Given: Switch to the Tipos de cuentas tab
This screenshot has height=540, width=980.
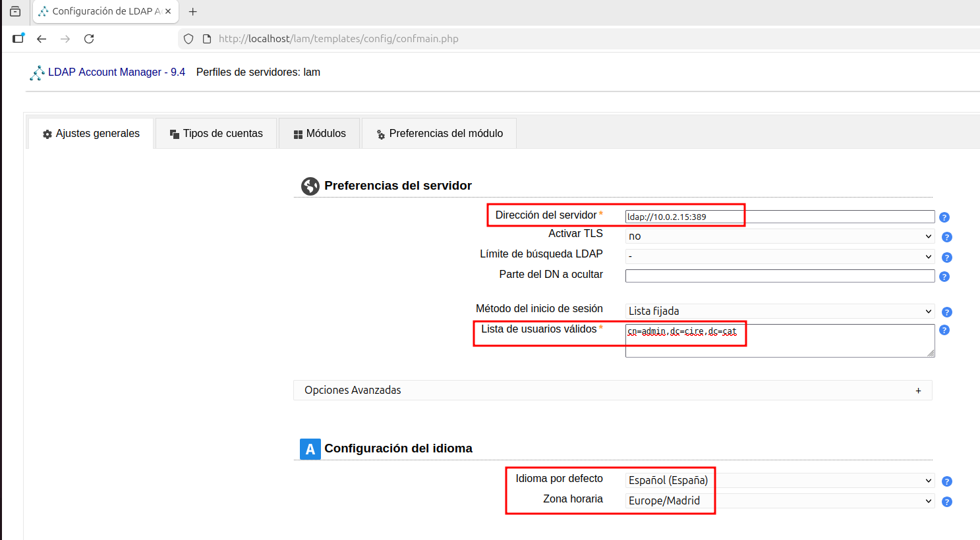Looking at the screenshot, I should tap(216, 133).
